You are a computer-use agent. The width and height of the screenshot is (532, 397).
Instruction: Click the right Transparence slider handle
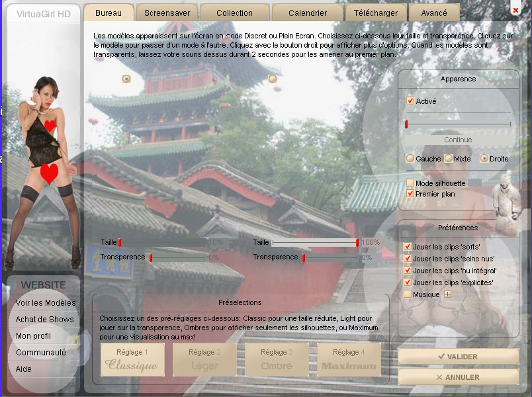coord(304,258)
